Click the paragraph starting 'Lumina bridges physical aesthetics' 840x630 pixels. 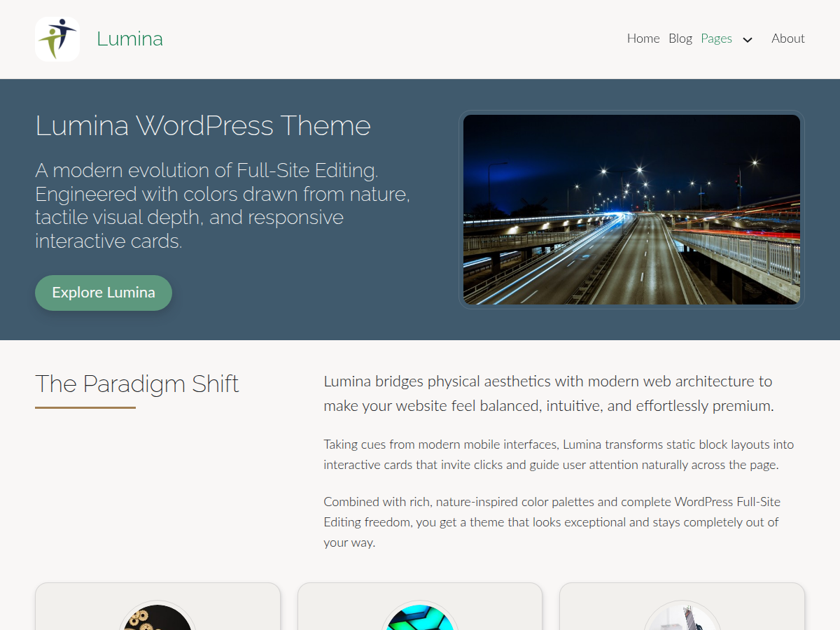coord(549,393)
